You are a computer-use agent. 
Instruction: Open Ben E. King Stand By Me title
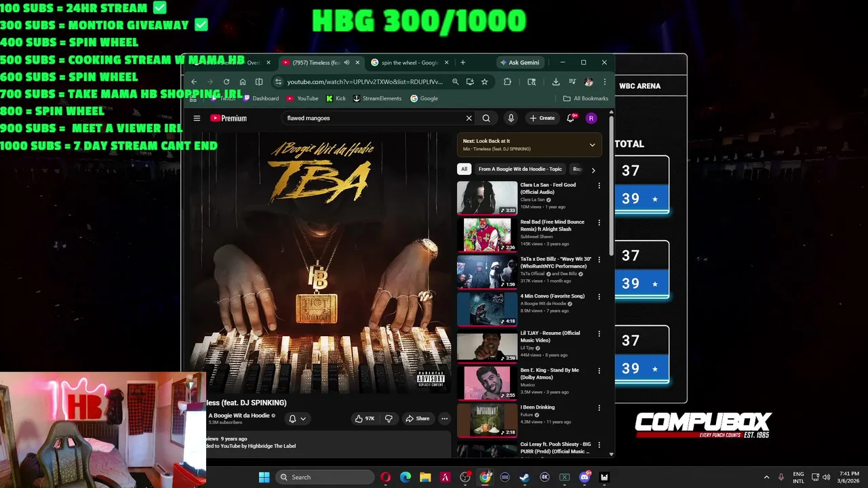(x=549, y=373)
